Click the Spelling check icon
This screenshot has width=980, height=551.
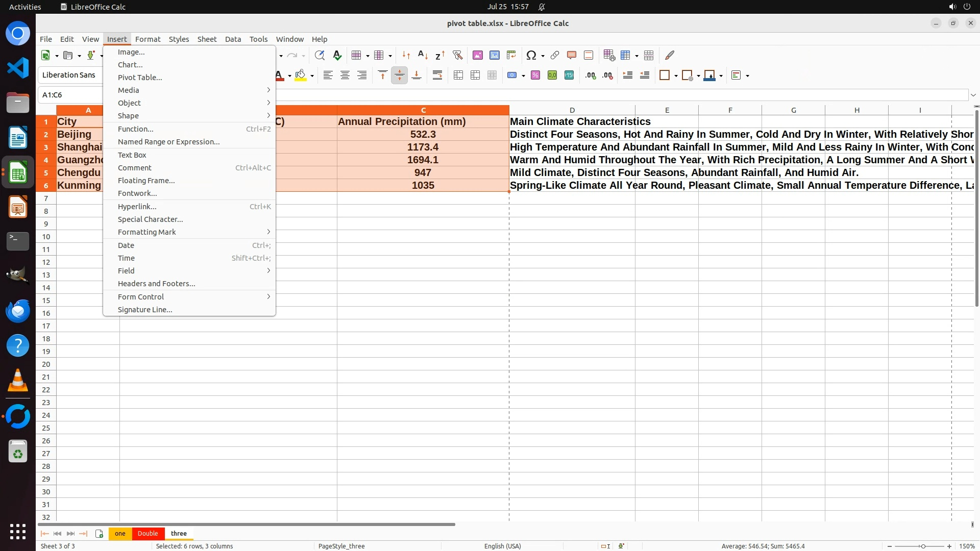click(x=337, y=55)
